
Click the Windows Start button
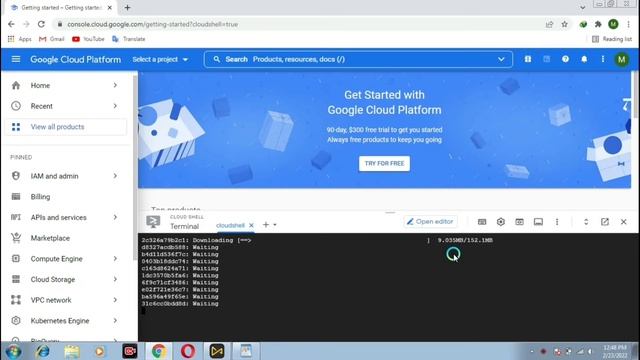[x=13, y=351]
